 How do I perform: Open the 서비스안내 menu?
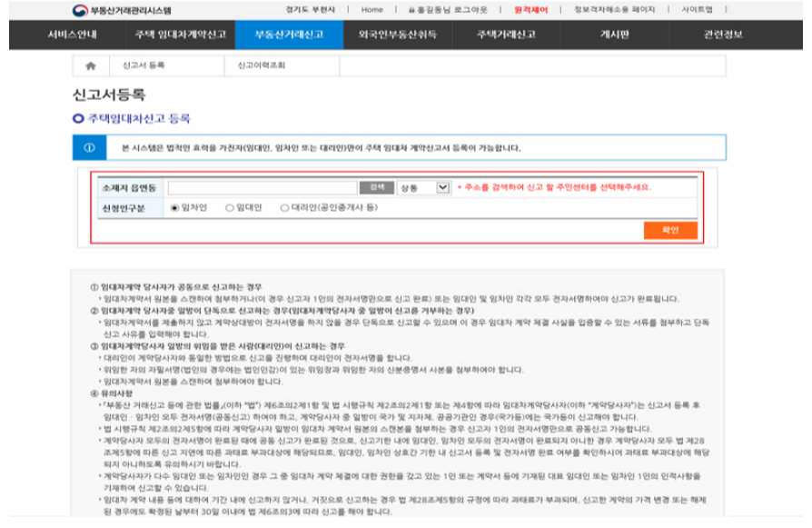(x=72, y=35)
